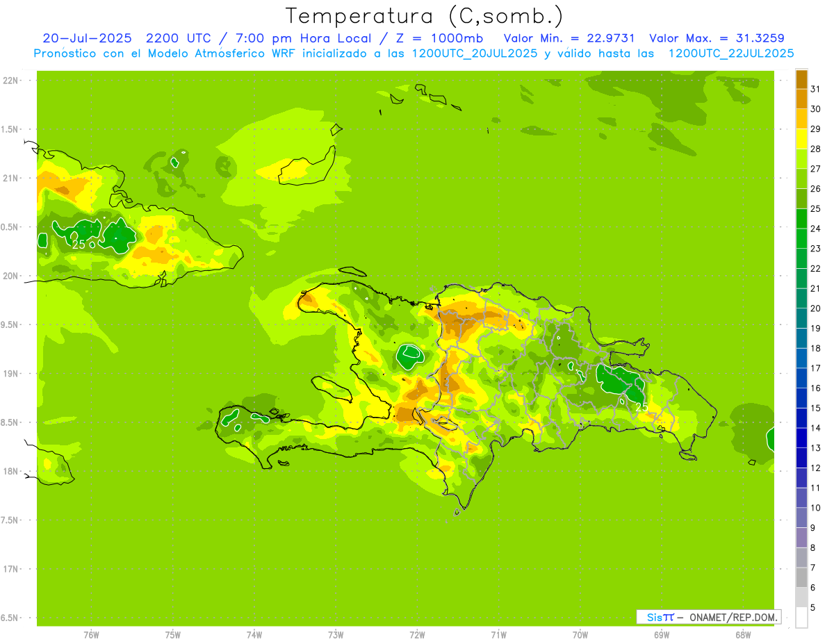
Task: Click the "17N" latitude axis label
Action: tap(10, 569)
